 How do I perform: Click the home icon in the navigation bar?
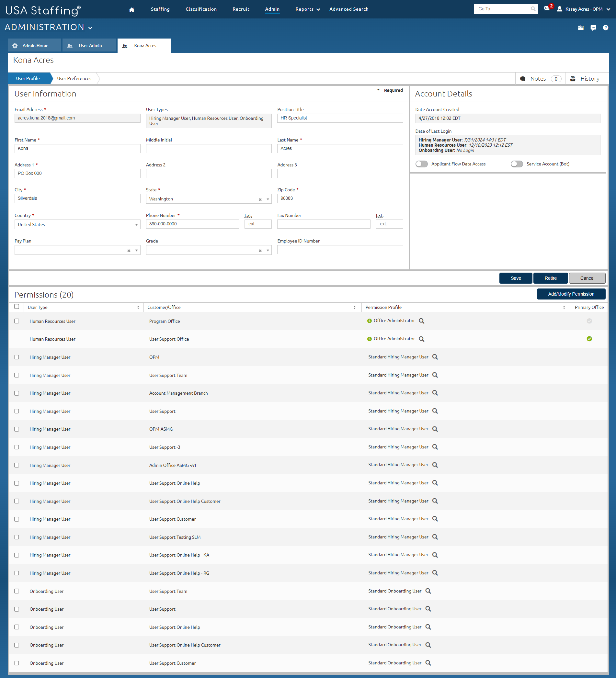pos(131,9)
